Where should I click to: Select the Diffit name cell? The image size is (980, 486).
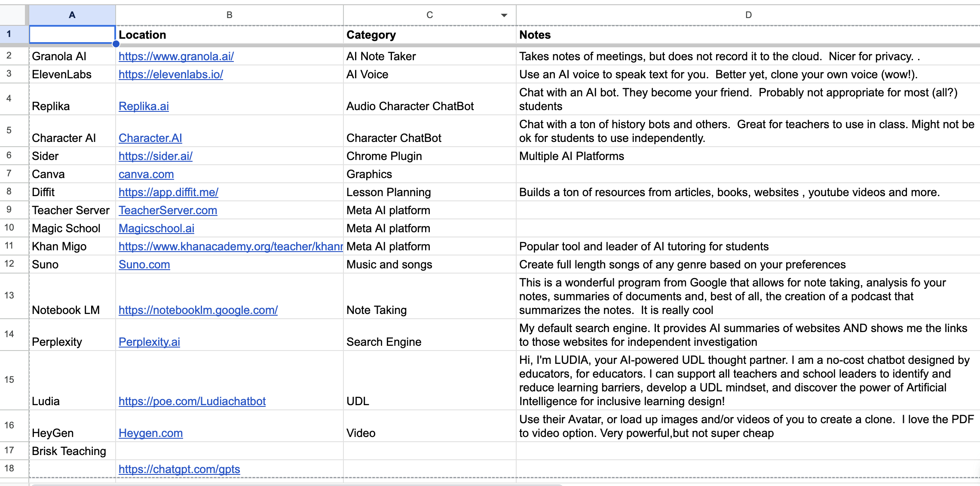click(72, 192)
